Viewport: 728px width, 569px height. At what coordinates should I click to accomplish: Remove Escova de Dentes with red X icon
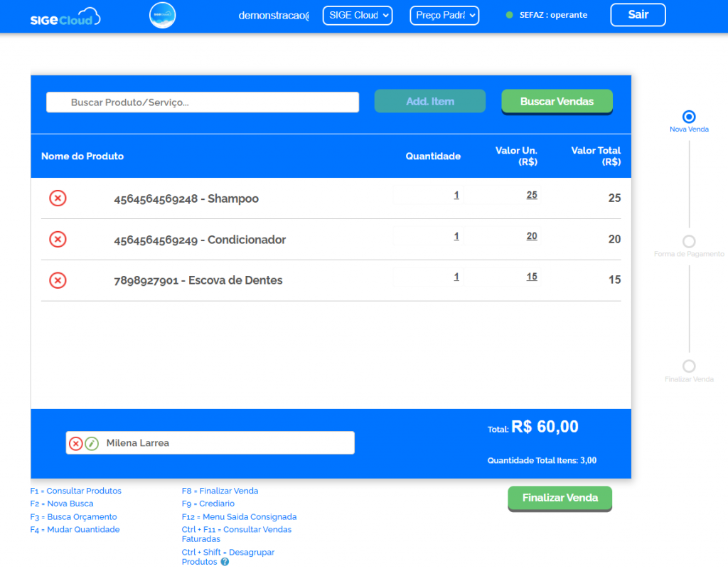coord(58,280)
